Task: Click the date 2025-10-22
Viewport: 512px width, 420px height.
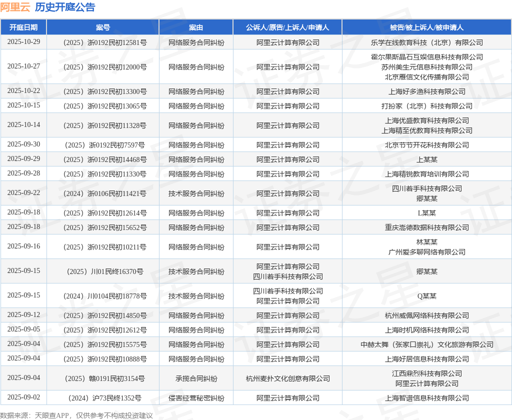Action: [x=23, y=91]
